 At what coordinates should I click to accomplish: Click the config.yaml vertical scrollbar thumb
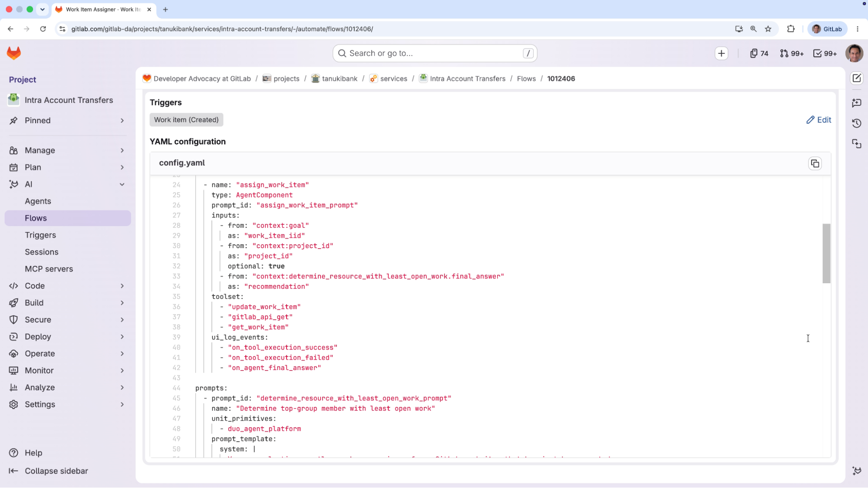(826, 254)
